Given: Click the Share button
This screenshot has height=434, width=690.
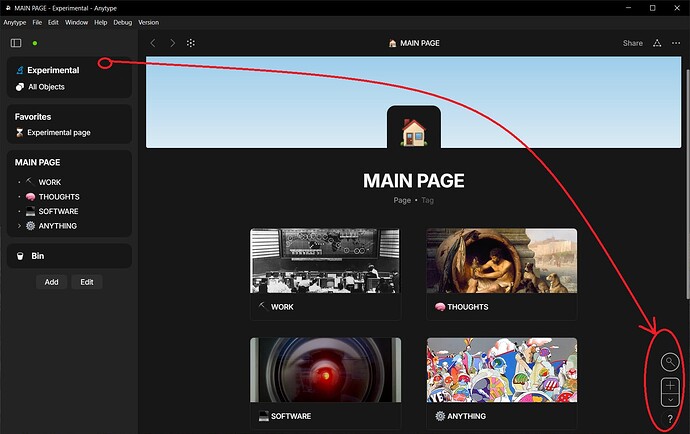Looking at the screenshot, I should [633, 43].
